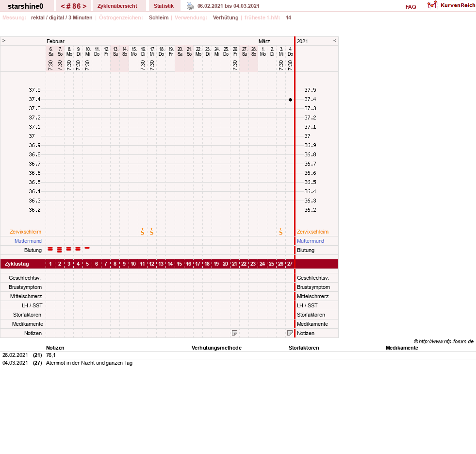Click the left Zervixschleim row label
Viewport: 476px width, 454px height.
[25, 232]
